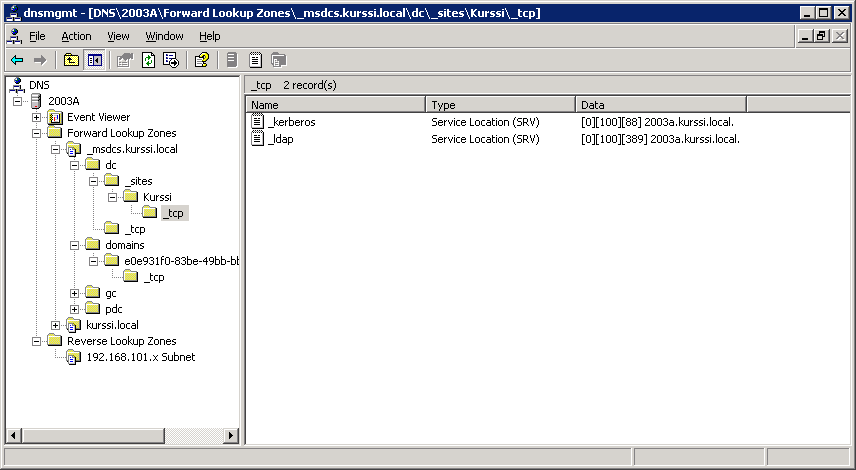Collapse the Forward Lookup Zones node
Image resolution: width=856 pixels, height=470 pixels.
36,133
